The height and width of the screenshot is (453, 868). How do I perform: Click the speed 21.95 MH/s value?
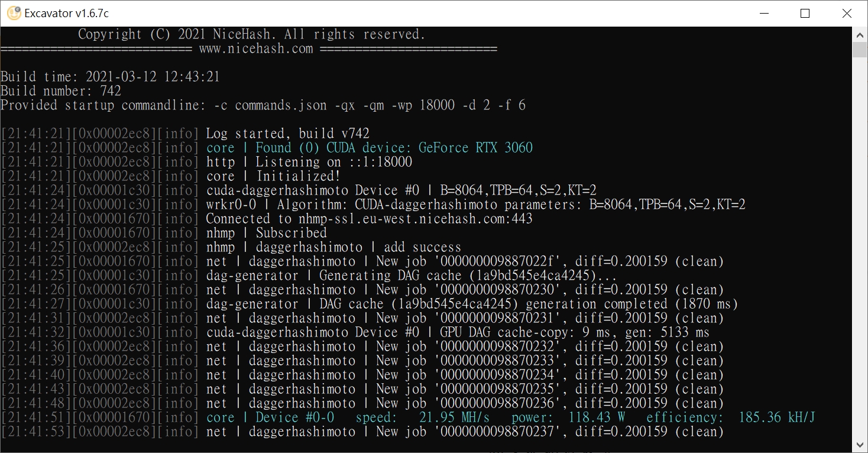point(455,418)
